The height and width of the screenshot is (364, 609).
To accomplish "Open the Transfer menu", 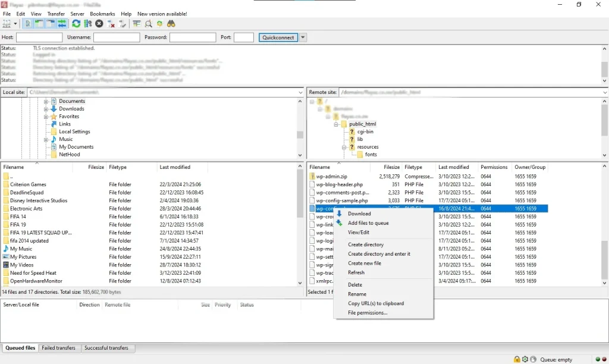I will 56,13.
